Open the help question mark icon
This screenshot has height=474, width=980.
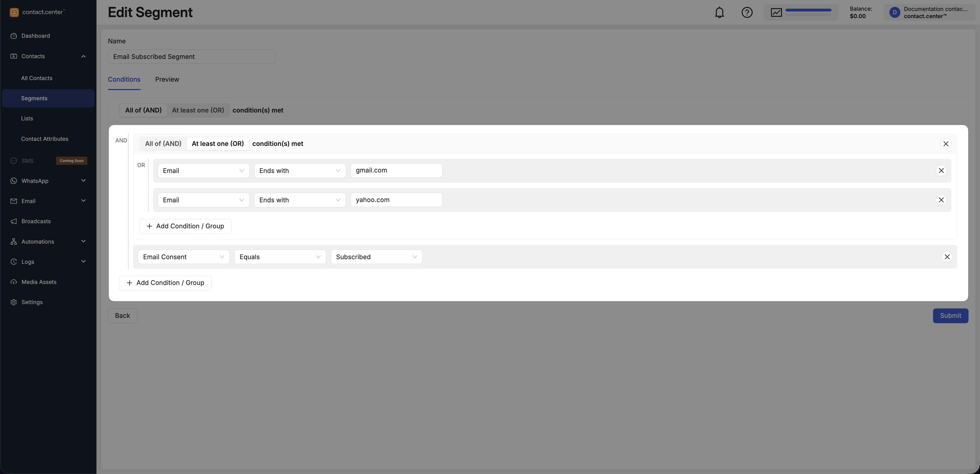tap(747, 13)
